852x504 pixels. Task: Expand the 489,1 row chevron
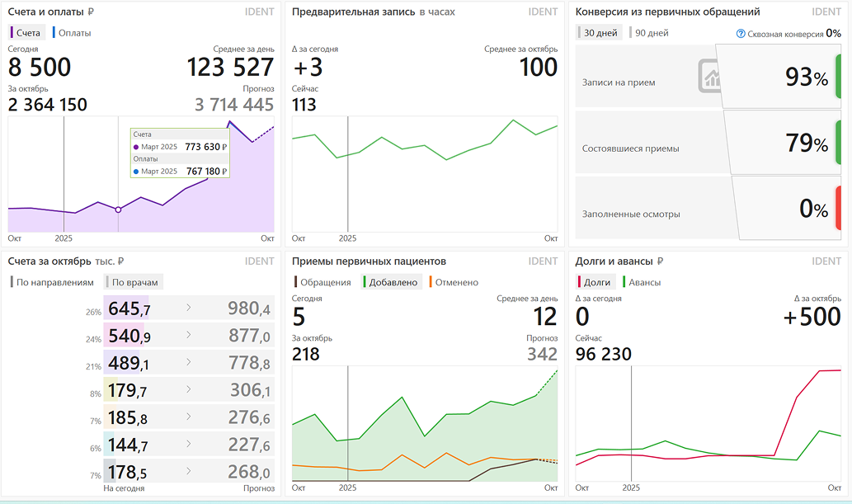point(188,364)
